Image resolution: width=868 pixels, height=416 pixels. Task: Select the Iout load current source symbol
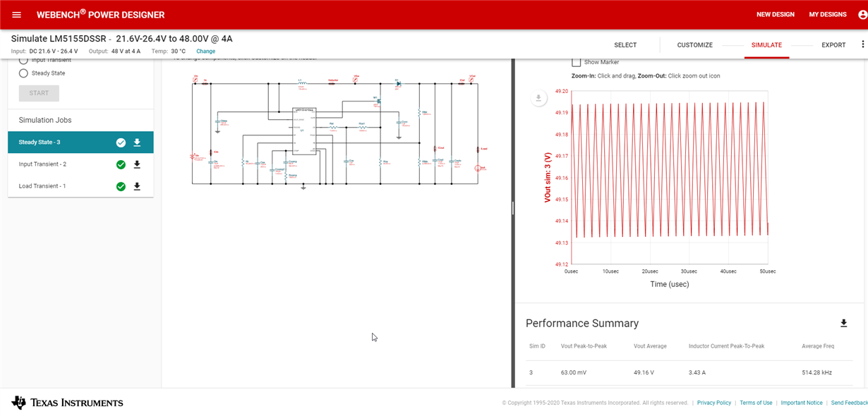pos(478,169)
